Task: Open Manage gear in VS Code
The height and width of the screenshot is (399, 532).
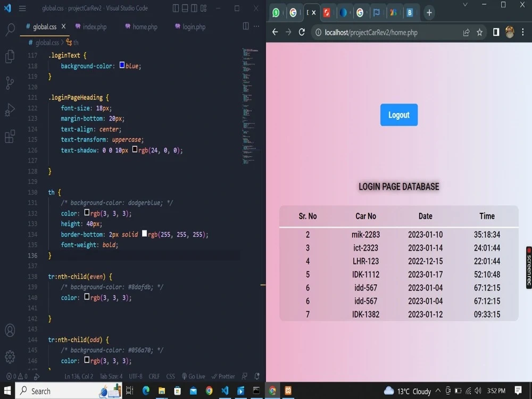Action: click(x=10, y=356)
